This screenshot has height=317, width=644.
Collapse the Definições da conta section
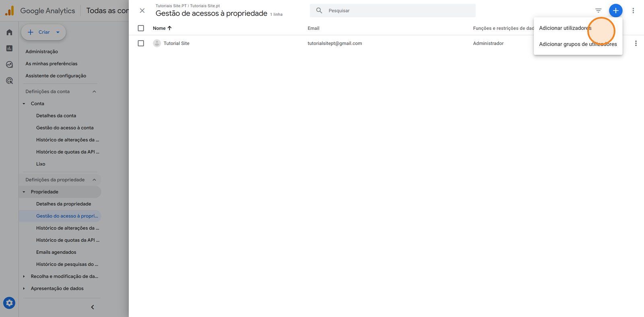(94, 91)
